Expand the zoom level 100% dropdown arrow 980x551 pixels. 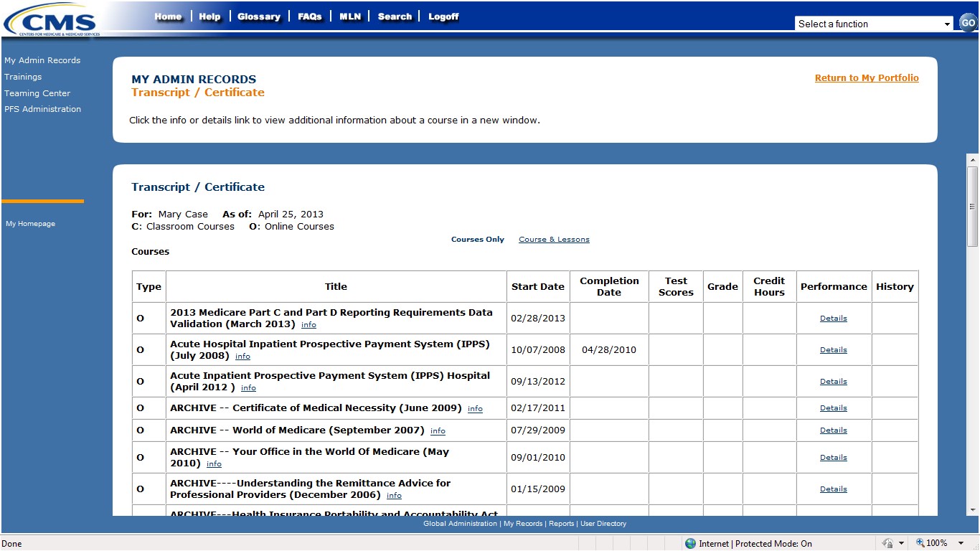point(961,544)
